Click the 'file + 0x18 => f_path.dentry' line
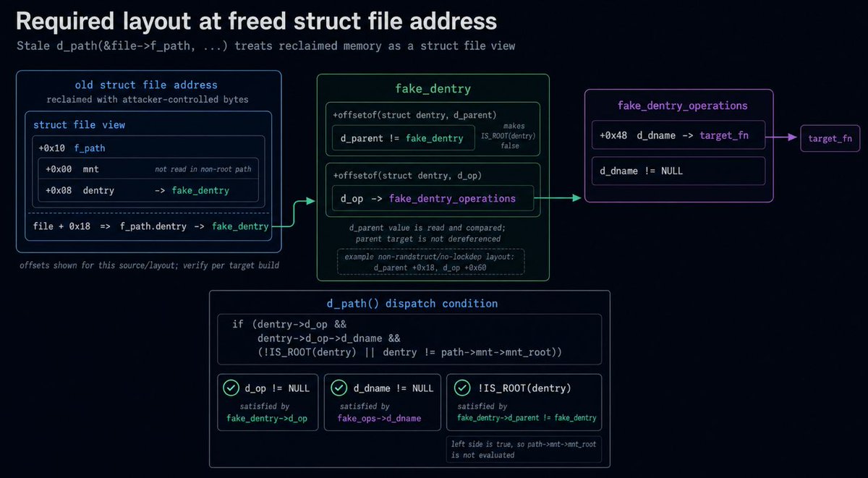The image size is (868, 478). 151,226
